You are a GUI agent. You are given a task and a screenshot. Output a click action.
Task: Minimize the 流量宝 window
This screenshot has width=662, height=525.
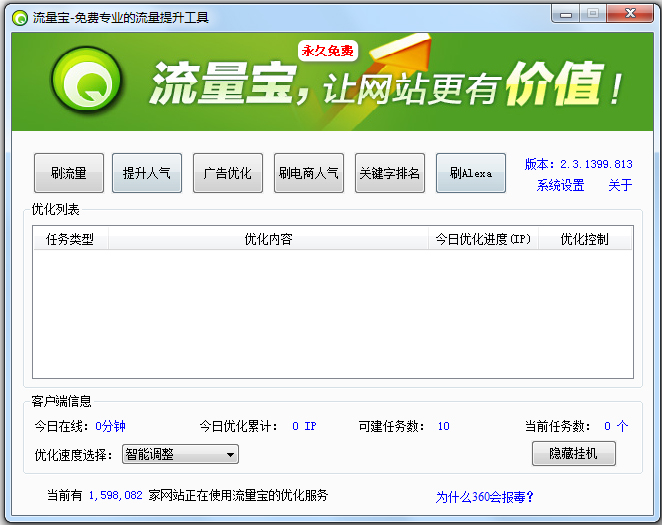(566, 14)
